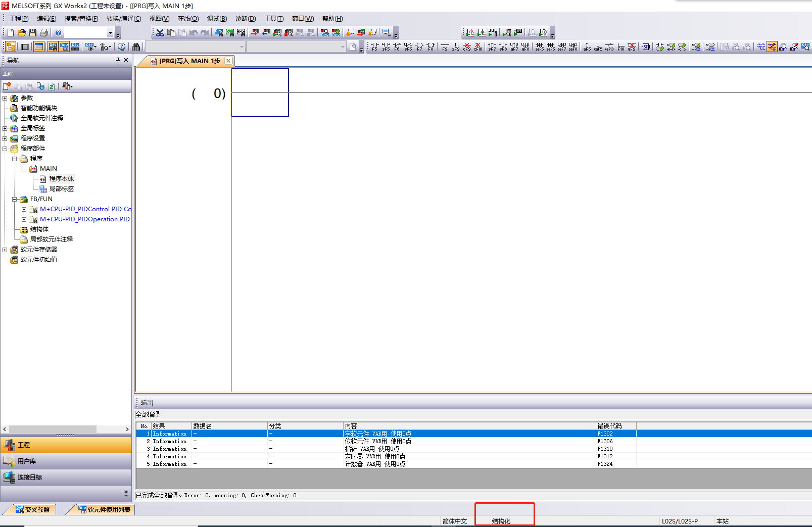Screen dimensions: 812x527
Task: Click the horizontal line F9 icon
Action: [x=445, y=47]
